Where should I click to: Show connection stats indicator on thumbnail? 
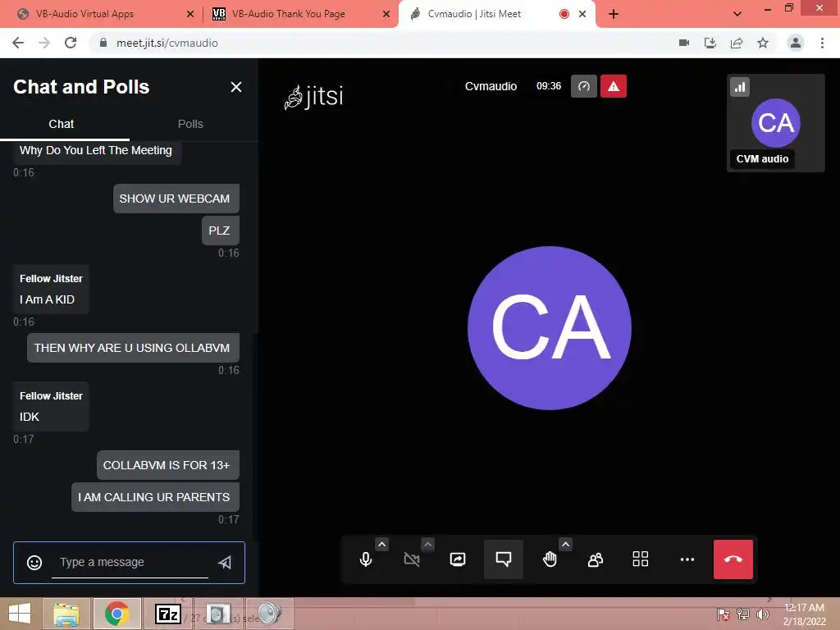coord(740,87)
